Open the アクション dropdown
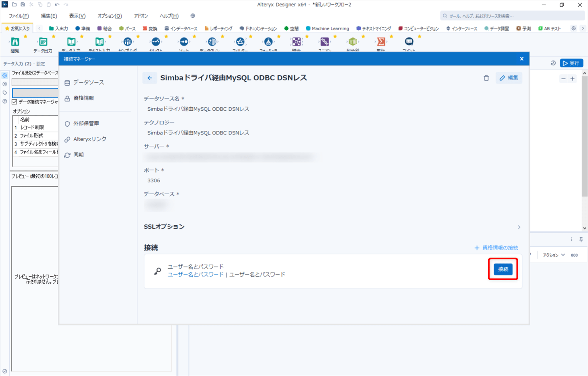 (x=554, y=255)
